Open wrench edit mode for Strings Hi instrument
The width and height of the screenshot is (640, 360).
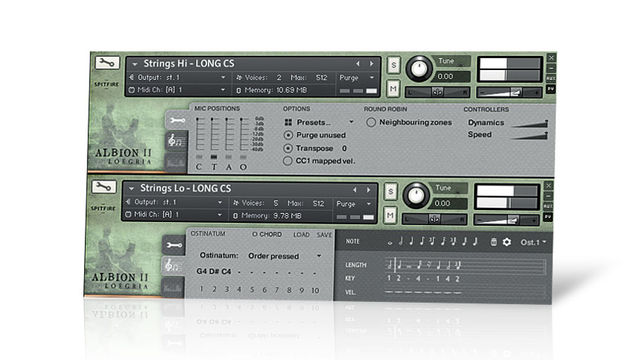point(107,62)
